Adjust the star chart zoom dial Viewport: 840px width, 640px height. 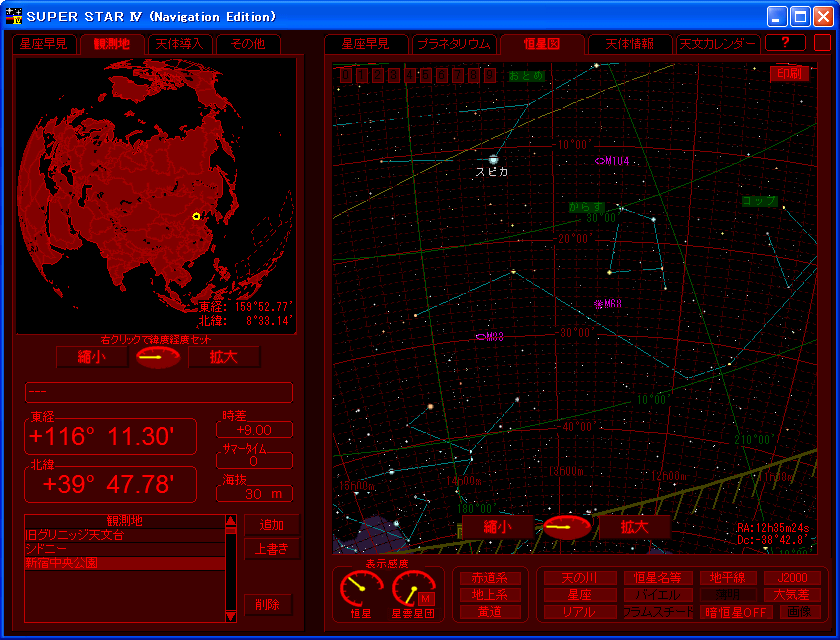pyautogui.click(x=567, y=528)
